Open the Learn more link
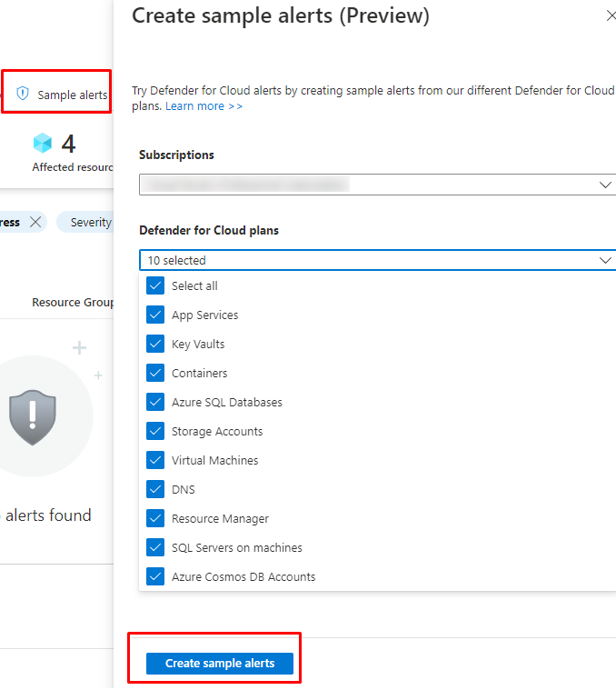Image resolution: width=616 pixels, height=690 pixels. click(204, 106)
